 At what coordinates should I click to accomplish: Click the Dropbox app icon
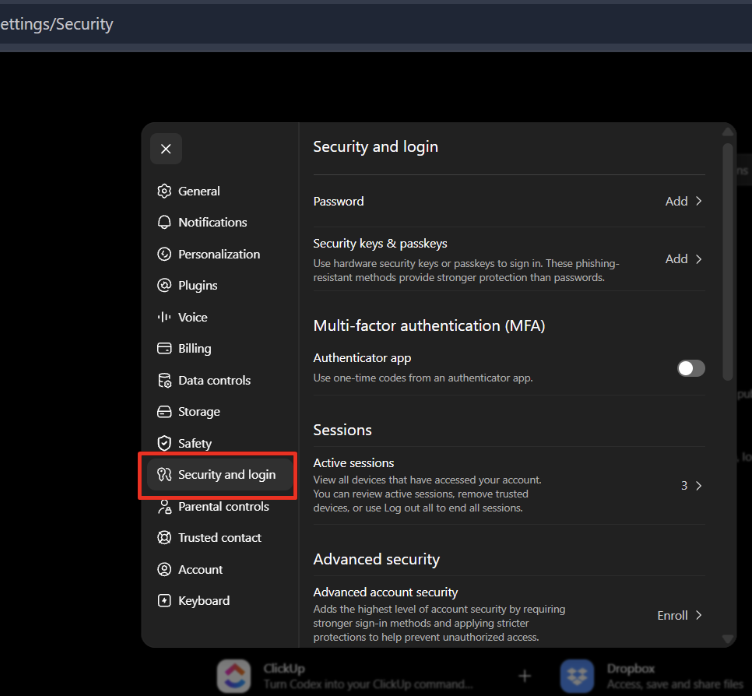578,676
